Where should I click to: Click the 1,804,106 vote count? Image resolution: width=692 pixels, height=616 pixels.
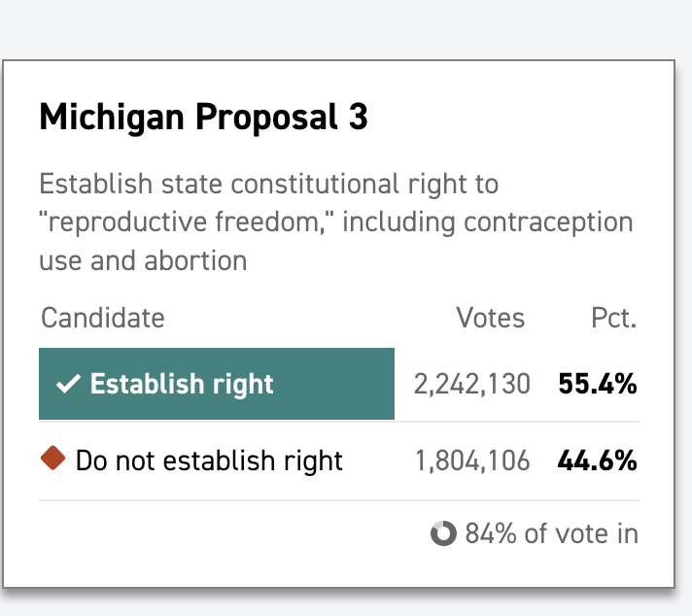[x=472, y=460]
